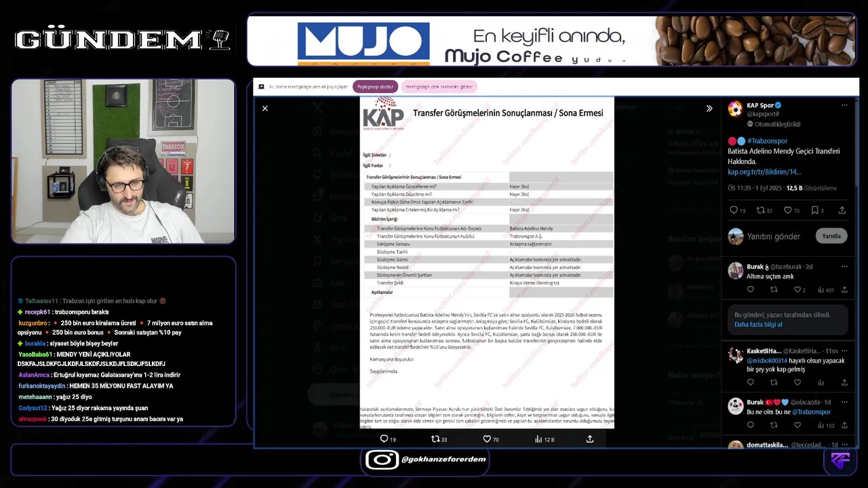Avatar of Burak @olacazda
Image resolution: width=868 pixels, height=488 pixels.
(x=736, y=406)
